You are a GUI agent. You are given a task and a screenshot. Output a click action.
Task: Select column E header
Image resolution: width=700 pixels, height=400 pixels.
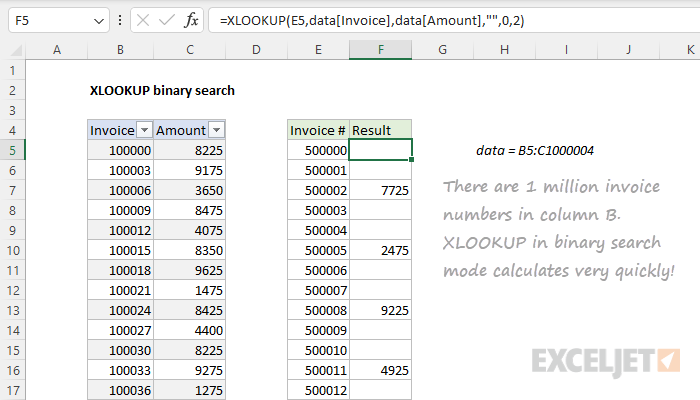click(318, 50)
